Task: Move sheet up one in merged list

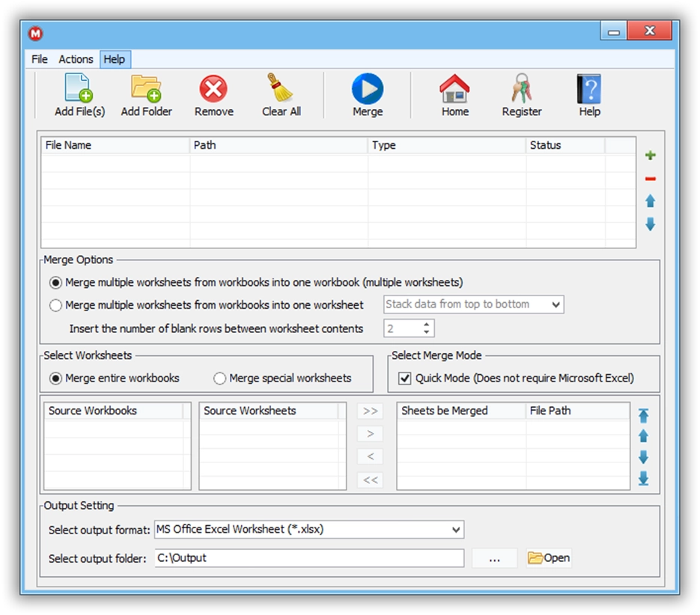Action: point(643,436)
